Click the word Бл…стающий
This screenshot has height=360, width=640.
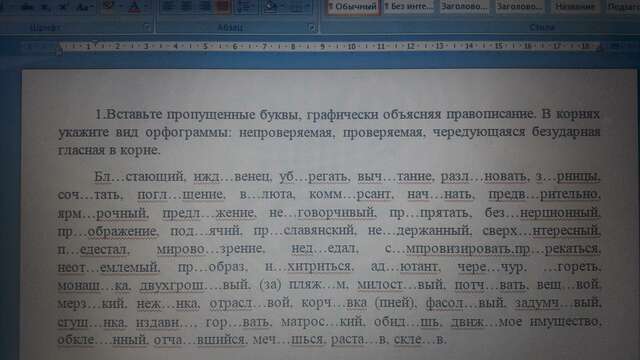(x=140, y=177)
